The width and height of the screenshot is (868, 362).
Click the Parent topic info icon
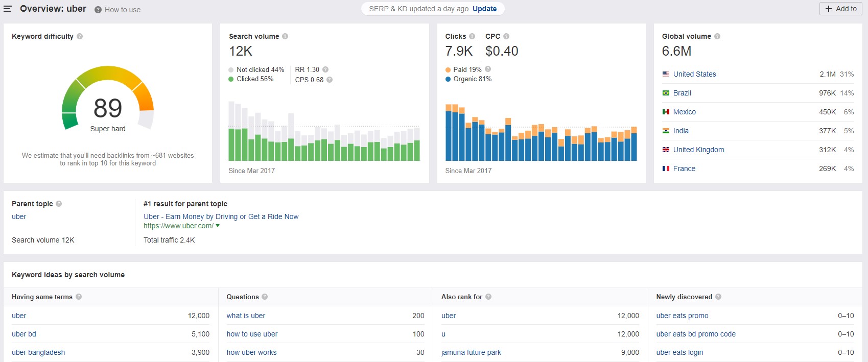59,204
